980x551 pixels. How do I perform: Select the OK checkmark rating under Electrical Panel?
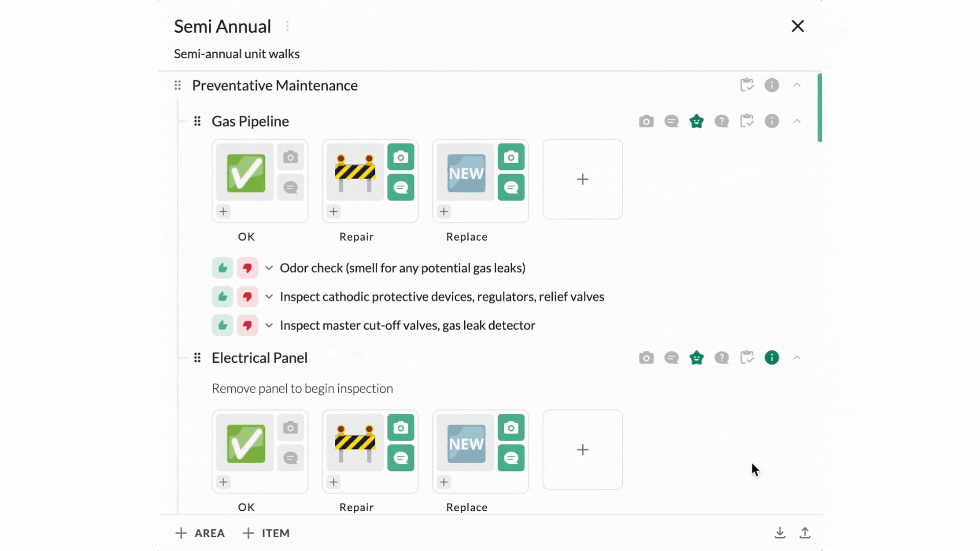[x=246, y=443]
